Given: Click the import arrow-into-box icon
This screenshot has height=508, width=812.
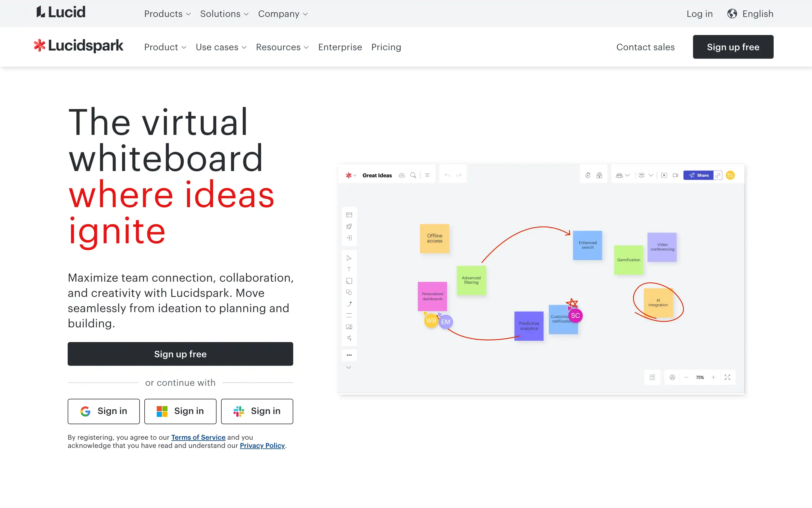Looking at the screenshot, I should click(349, 238).
